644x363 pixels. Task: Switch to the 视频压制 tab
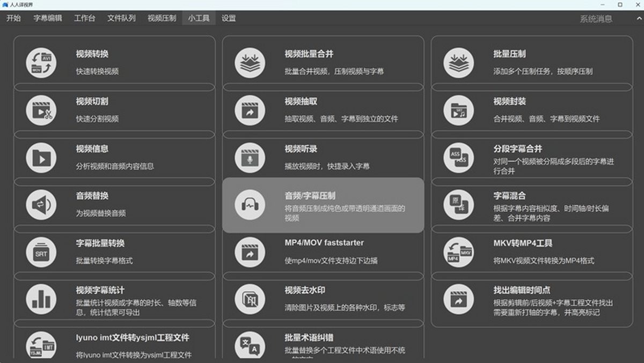click(x=162, y=18)
